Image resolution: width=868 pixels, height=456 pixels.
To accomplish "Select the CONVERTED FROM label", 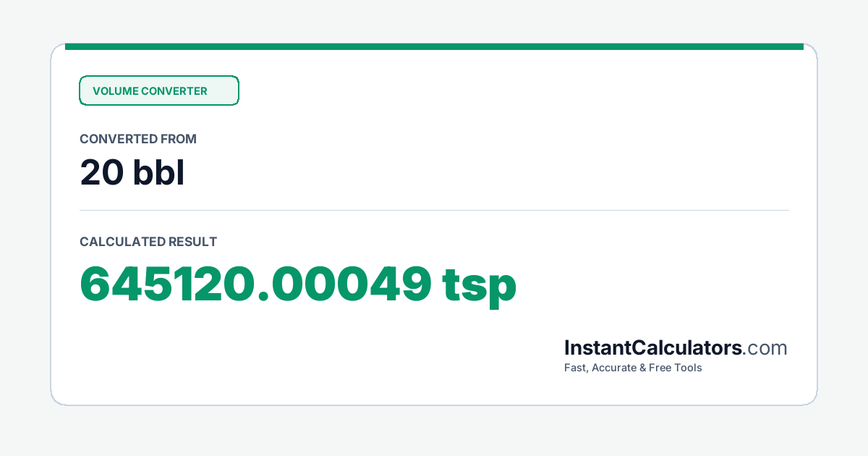I will click(138, 139).
